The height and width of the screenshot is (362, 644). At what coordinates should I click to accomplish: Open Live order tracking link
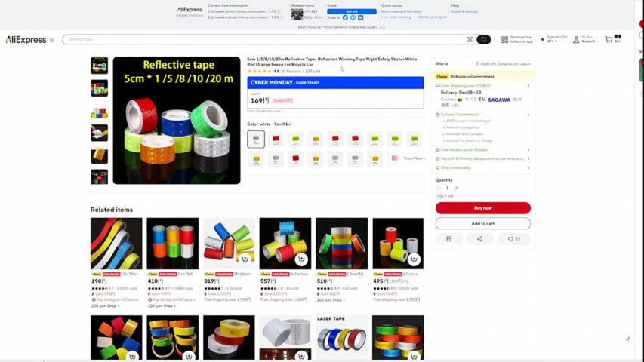coord(396,17)
